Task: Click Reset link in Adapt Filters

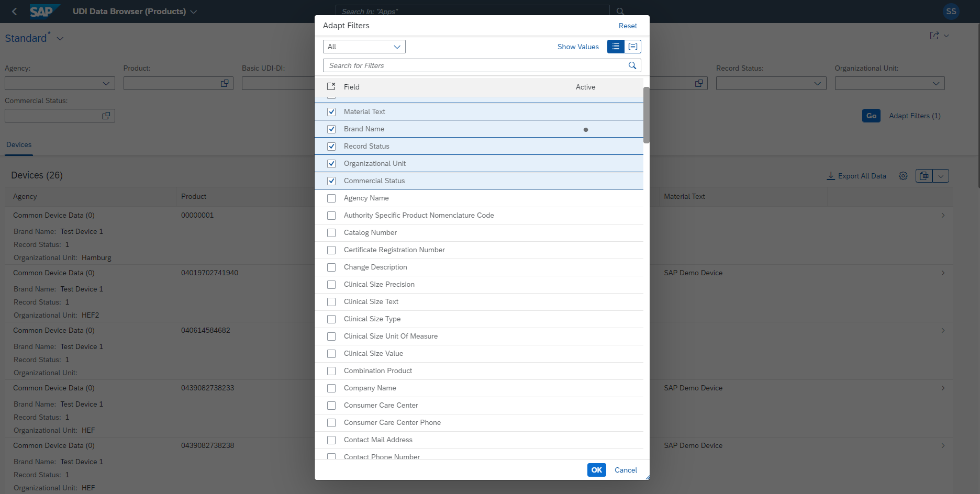Action: pyautogui.click(x=628, y=26)
